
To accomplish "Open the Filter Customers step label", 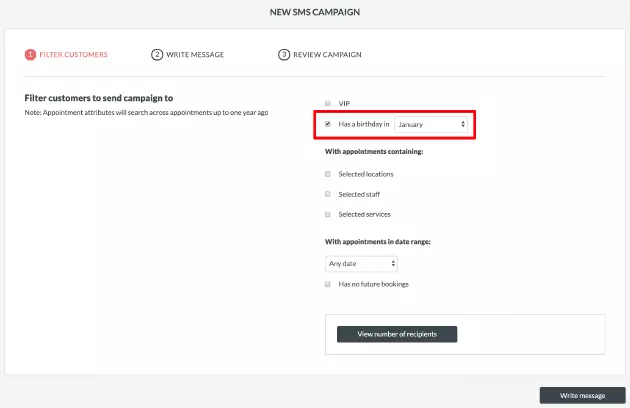I will tap(73, 54).
